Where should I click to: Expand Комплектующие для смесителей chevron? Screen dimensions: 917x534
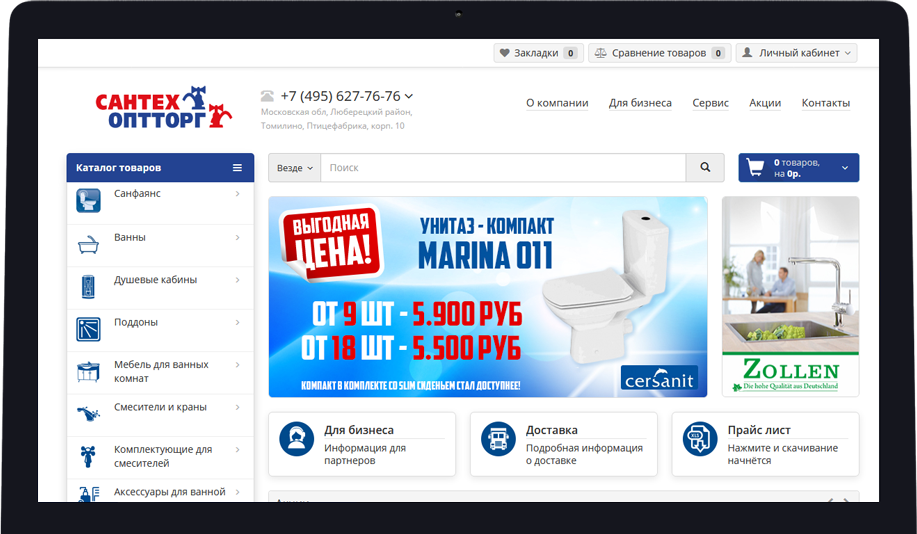pyautogui.click(x=237, y=450)
